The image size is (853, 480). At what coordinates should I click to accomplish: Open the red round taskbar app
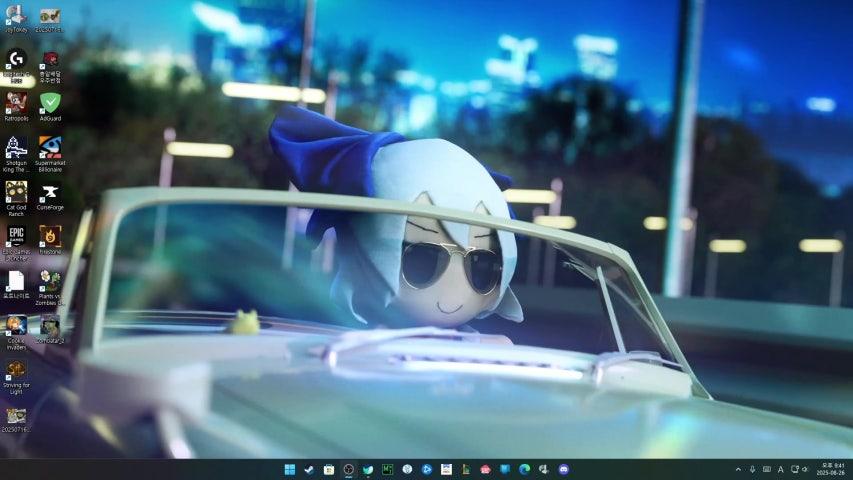(x=486, y=469)
